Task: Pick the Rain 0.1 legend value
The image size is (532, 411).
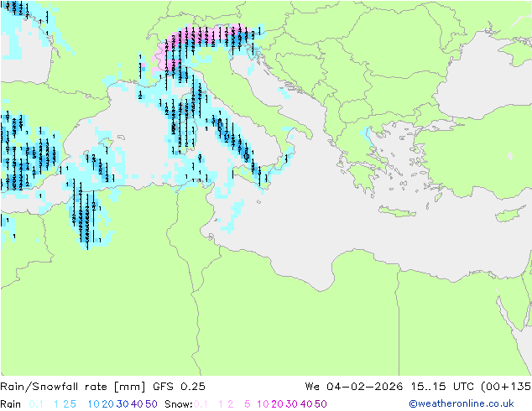Action: point(36,404)
